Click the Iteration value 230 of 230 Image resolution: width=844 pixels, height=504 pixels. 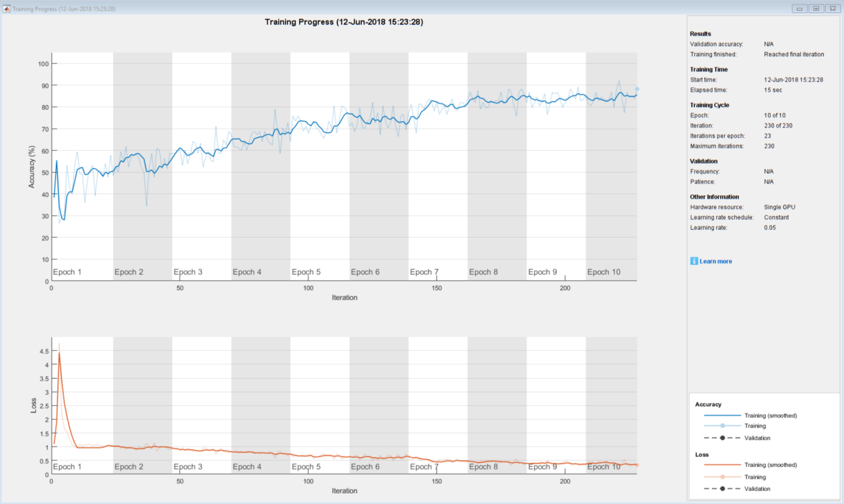[x=778, y=125]
